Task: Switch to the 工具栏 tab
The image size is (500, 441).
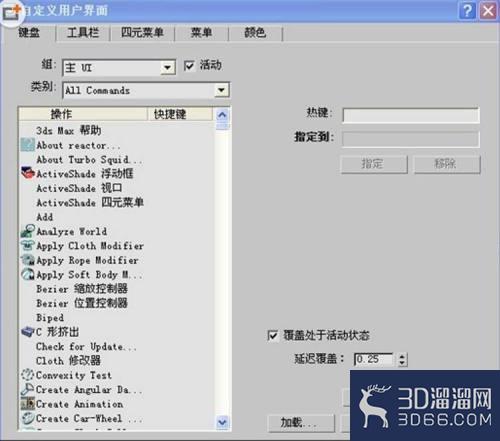Action: [83, 33]
